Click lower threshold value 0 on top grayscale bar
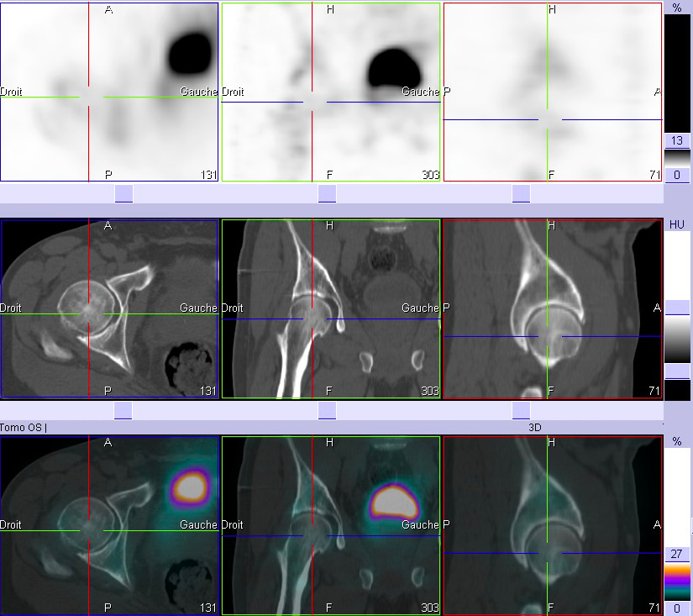This screenshot has width=693, height=616. click(677, 175)
